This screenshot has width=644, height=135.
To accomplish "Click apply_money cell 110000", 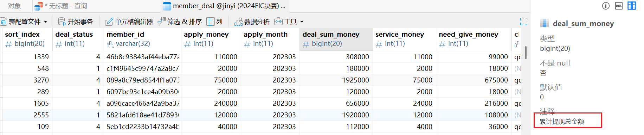I will [211, 57].
